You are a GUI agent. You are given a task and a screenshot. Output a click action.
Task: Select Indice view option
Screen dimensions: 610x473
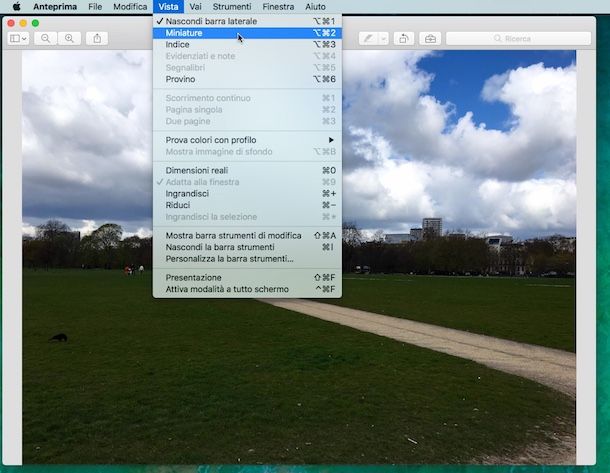tap(247, 45)
